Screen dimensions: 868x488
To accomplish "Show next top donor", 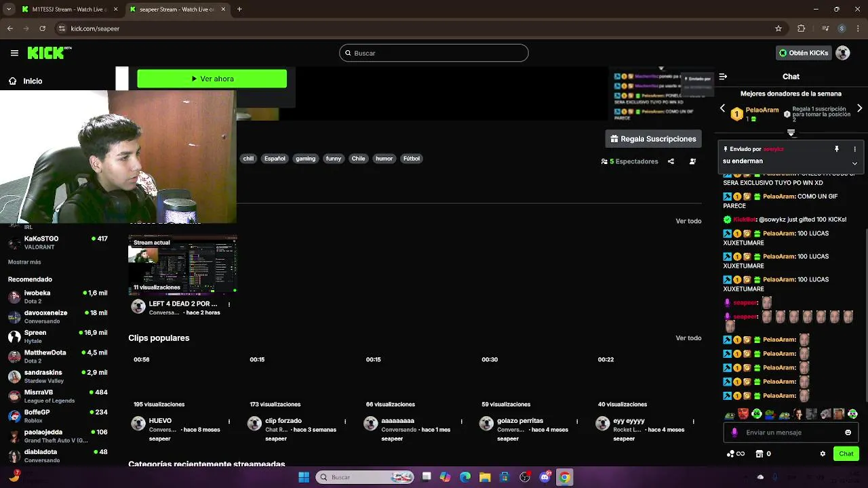I will tap(860, 108).
